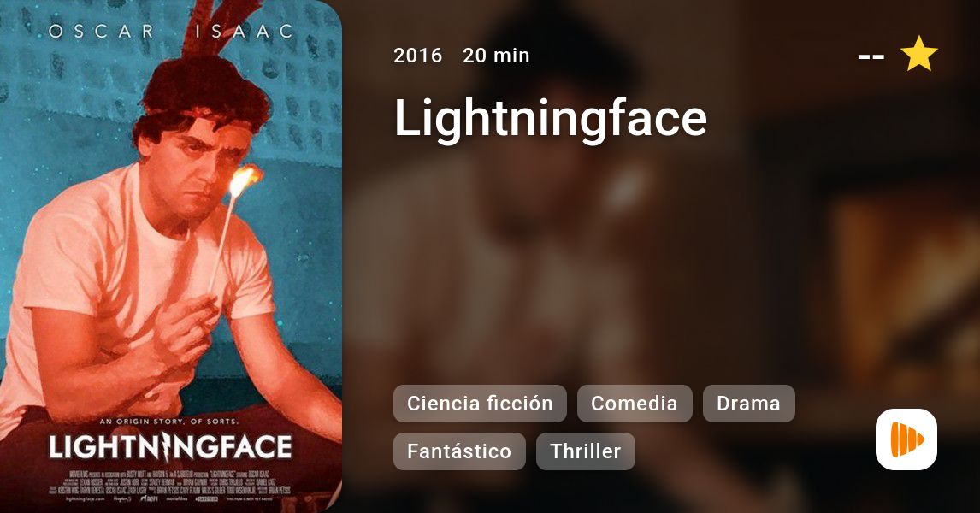The width and height of the screenshot is (980, 513).
Task: Open the orange play logo icon
Action: [906, 439]
